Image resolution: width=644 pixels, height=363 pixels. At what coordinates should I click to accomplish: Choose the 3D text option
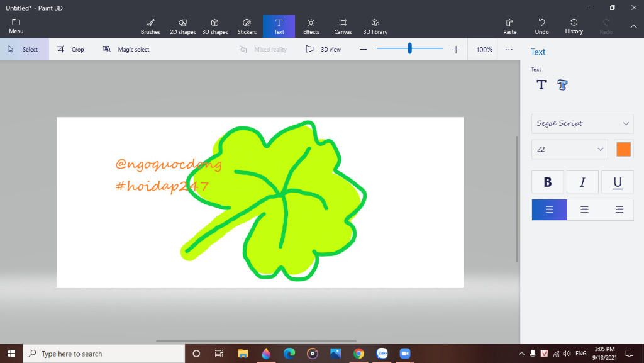(x=562, y=84)
